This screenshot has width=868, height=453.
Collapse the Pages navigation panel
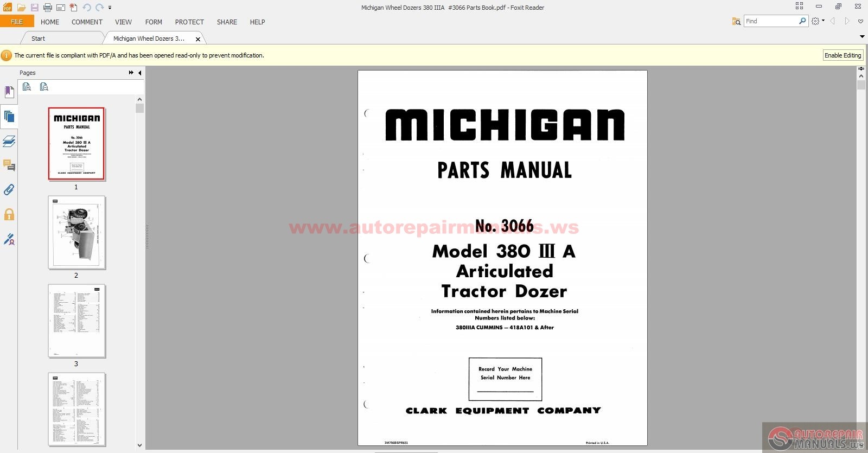click(140, 73)
